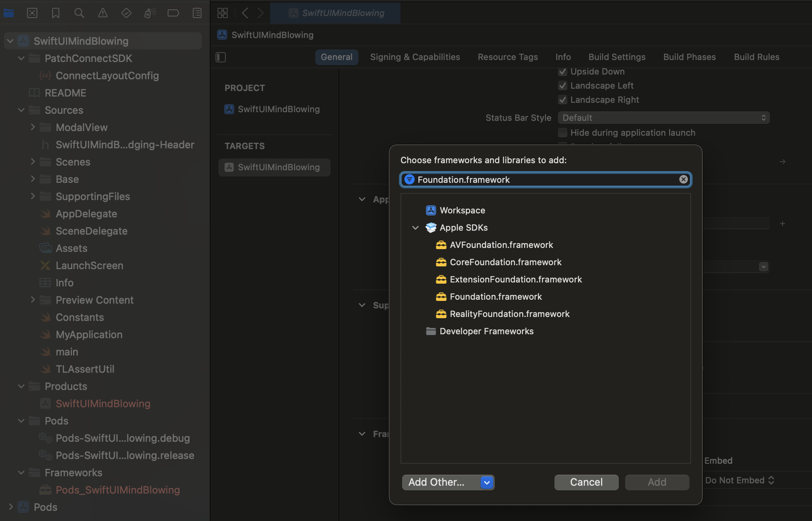The image size is (812, 521).
Task: Open the Test navigator diamond icon
Action: tap(126, 13)
